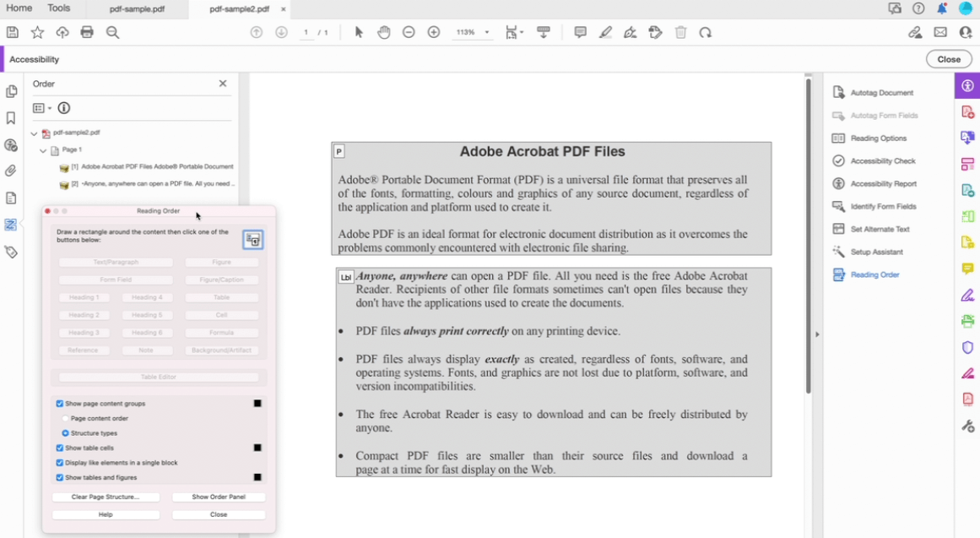Toggle Display like elements in a single block
This screenshot has height=538, width=980.
coord(60,463)
